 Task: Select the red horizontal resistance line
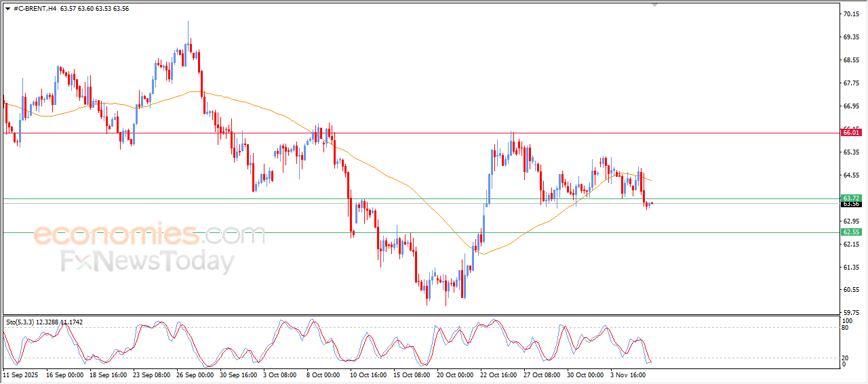click(x=407, y=133)
